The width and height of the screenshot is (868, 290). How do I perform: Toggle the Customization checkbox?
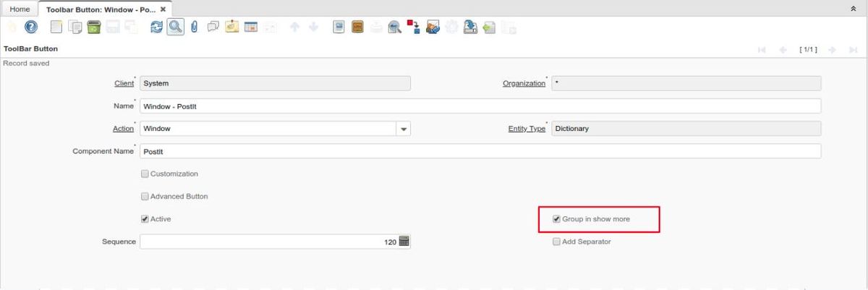(x=145, y=174)
